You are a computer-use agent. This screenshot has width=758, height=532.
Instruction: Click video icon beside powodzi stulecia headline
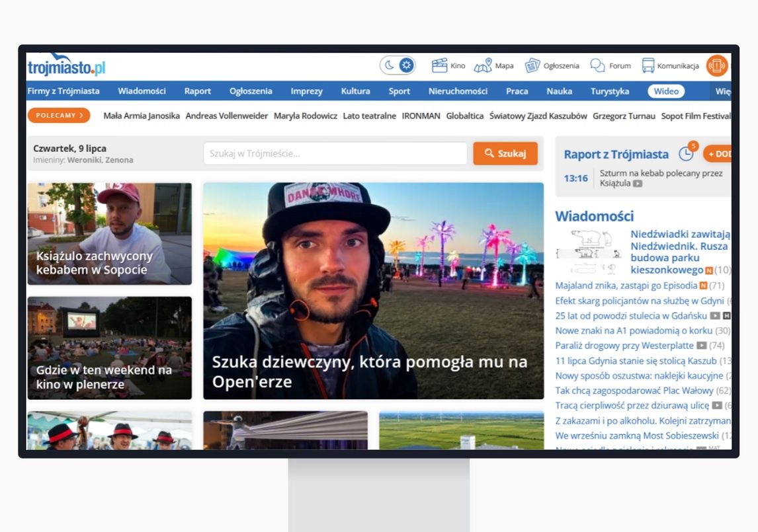(715, 316)
